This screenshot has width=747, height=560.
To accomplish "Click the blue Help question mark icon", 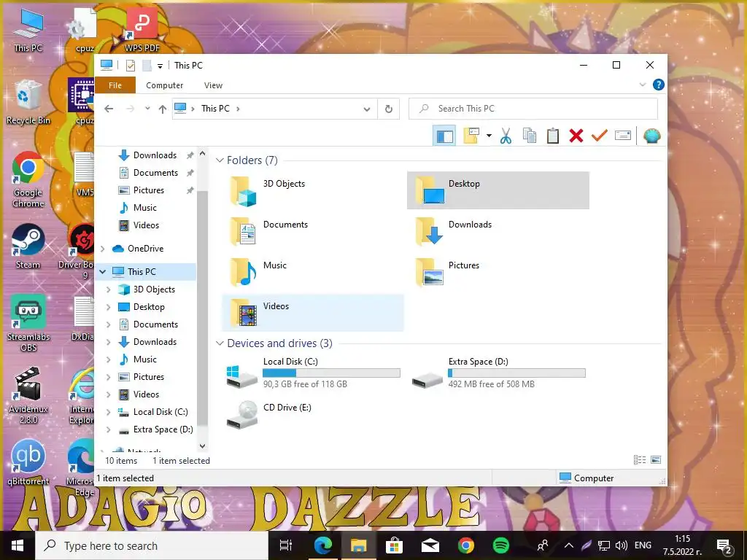I will click(659, 85).
